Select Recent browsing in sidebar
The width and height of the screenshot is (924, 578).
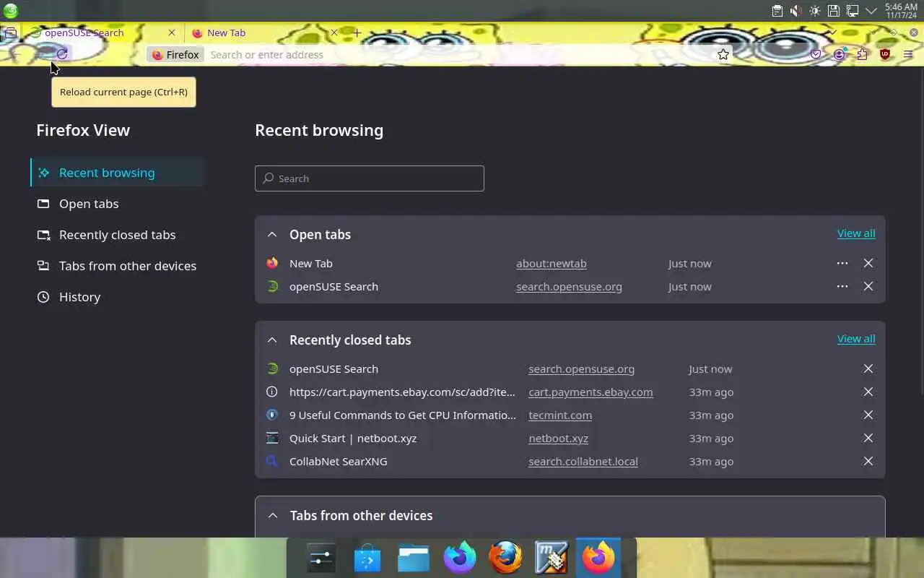(119, 173)
